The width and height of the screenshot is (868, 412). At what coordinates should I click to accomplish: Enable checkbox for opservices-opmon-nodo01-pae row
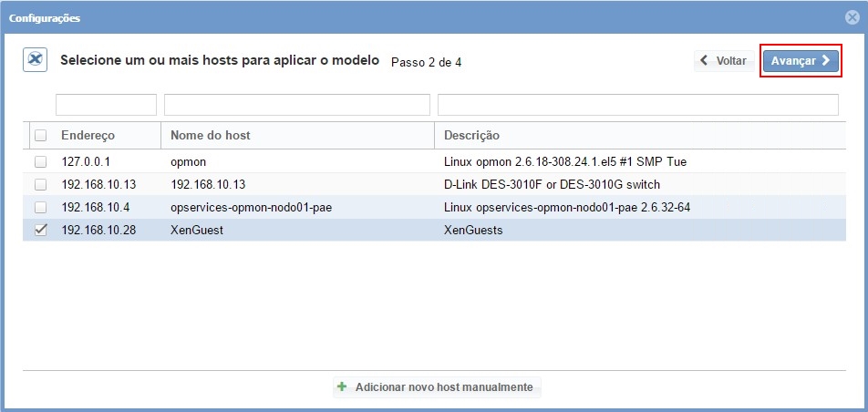coord(40,207)
